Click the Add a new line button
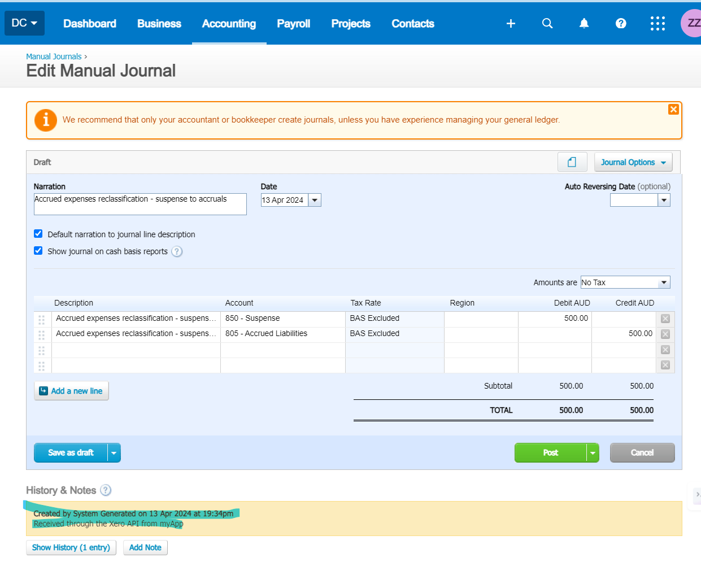The width and height of the screenshot is (701, 588). (x=71, y=391)
